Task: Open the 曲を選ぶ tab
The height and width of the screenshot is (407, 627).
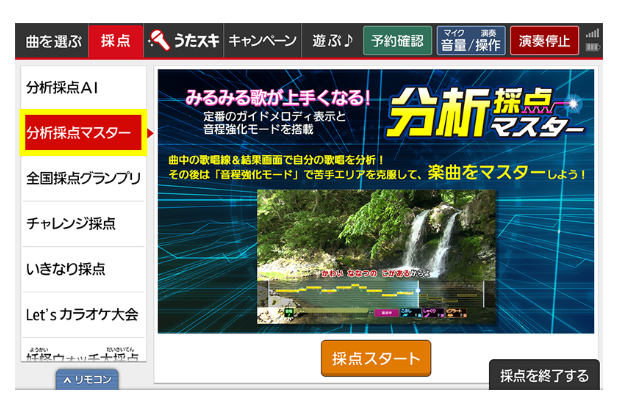Action: click(x=53, y=41)
